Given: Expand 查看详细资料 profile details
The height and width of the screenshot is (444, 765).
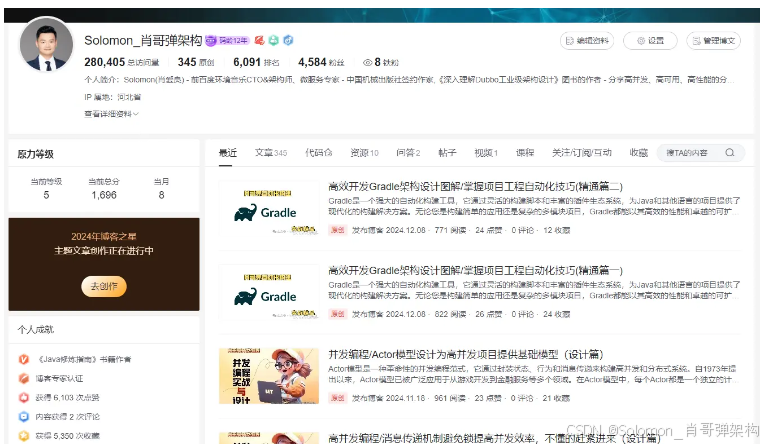Looking at the screenshot, I should click(112, 114).
